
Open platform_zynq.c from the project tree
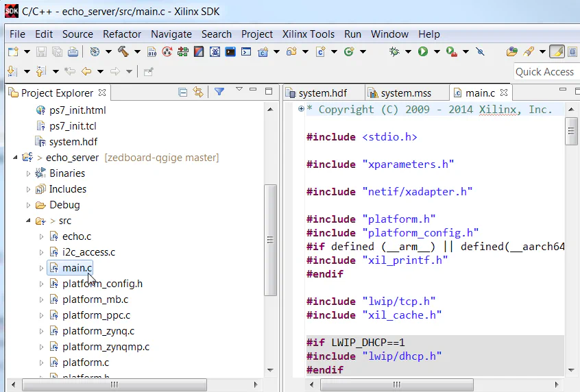tap(98, 331)
